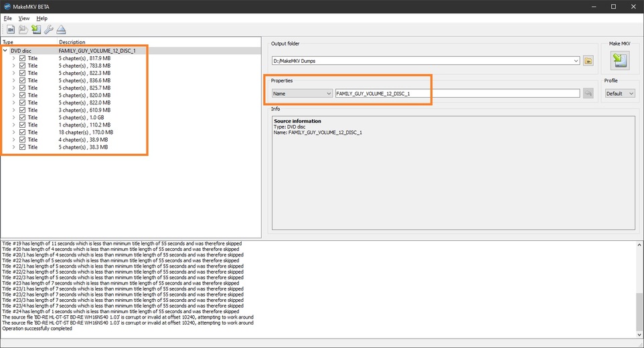Click the log scrollbar up arrow
The width and height of the screenshot is (644, 348).
click(x=639, y=245)
